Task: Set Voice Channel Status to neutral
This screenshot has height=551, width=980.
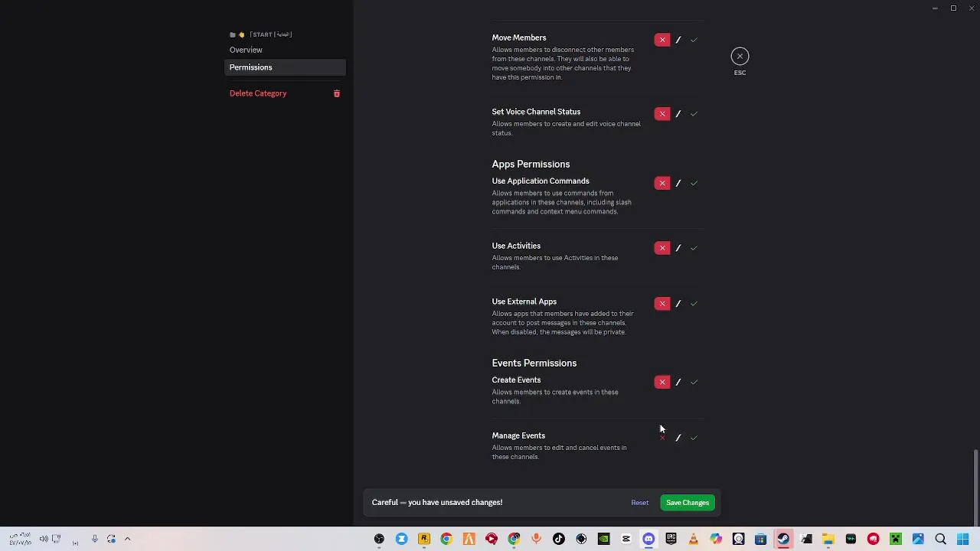Action: coord(678,114)
